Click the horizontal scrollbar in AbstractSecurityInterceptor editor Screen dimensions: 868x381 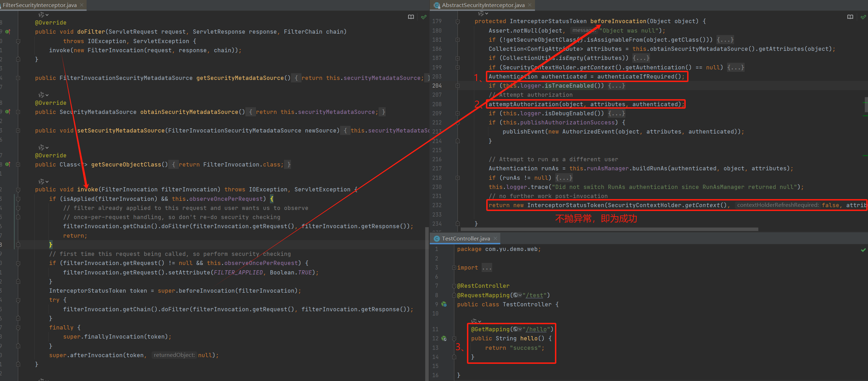(x=609, y=229)
